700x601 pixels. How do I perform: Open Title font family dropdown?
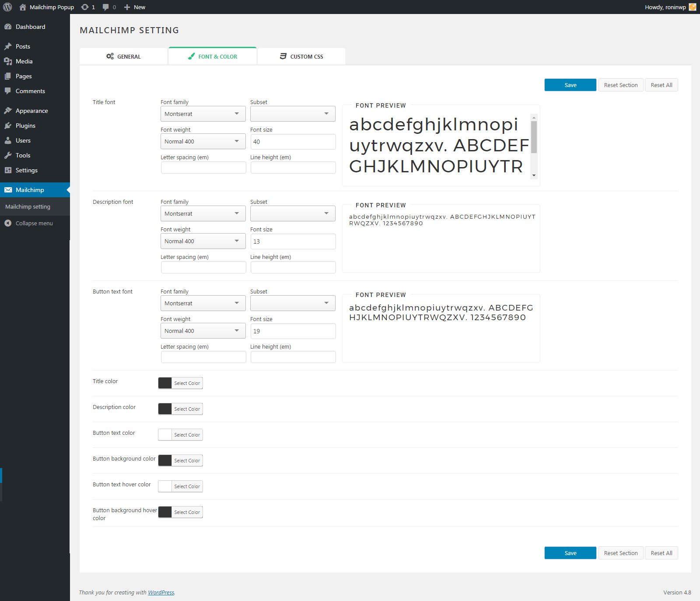(x=203, y=114)
